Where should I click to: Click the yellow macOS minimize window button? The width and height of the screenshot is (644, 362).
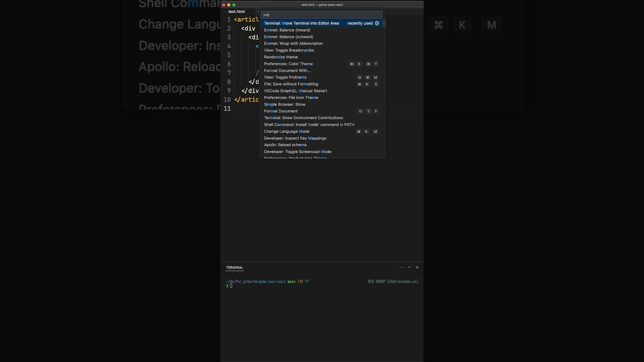click(229, 5)
